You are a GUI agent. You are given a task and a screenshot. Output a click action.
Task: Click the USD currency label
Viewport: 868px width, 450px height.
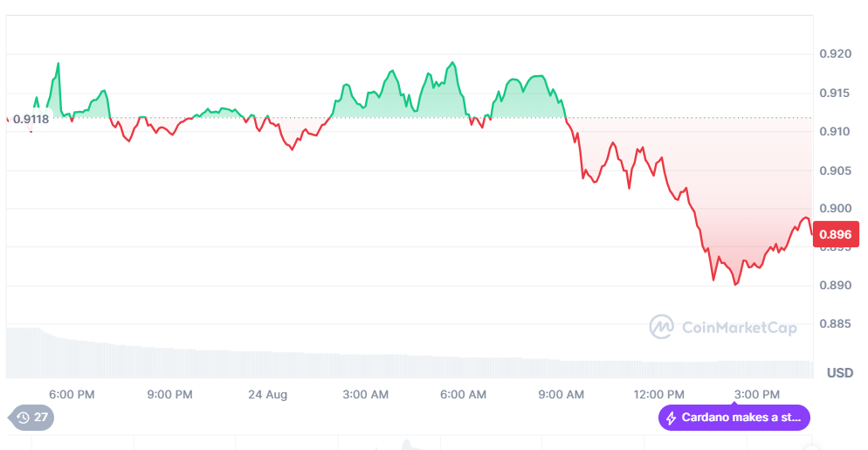(x=839, y=373)
